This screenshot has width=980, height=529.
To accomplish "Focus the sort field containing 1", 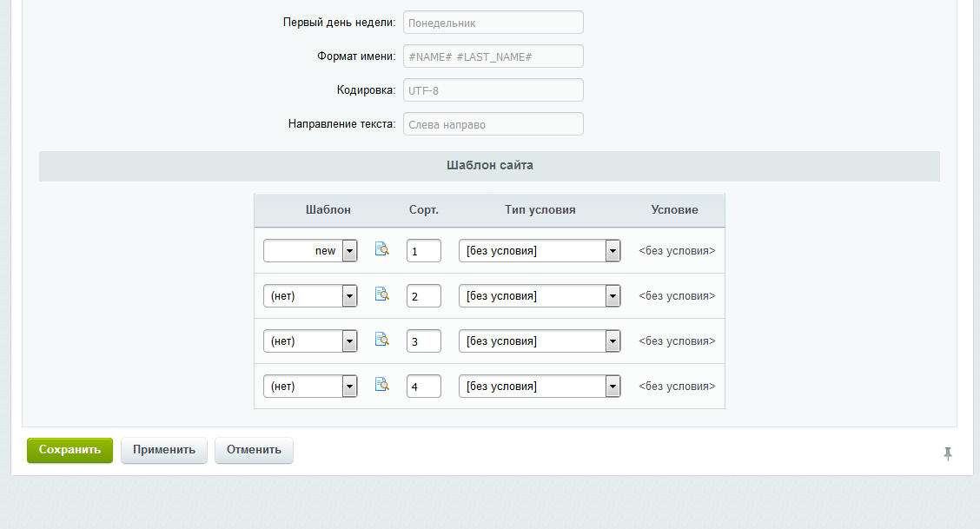I will click(x=424, y=250).
